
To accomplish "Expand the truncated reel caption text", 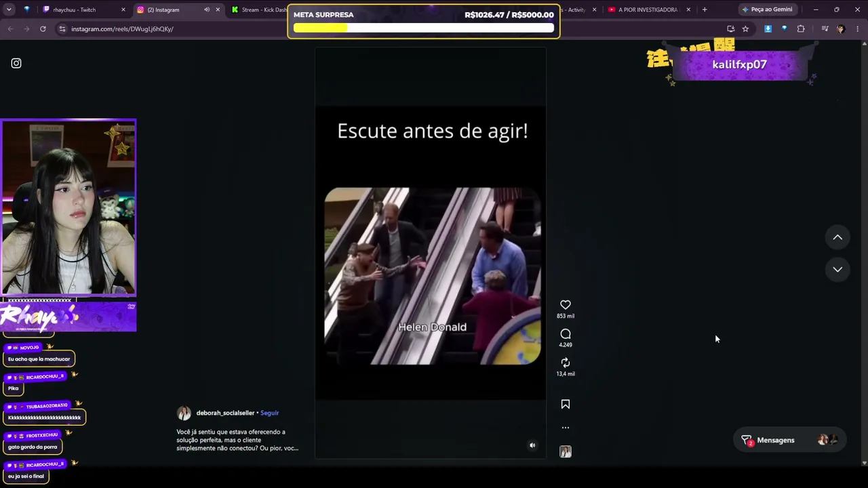I will 237,440.
